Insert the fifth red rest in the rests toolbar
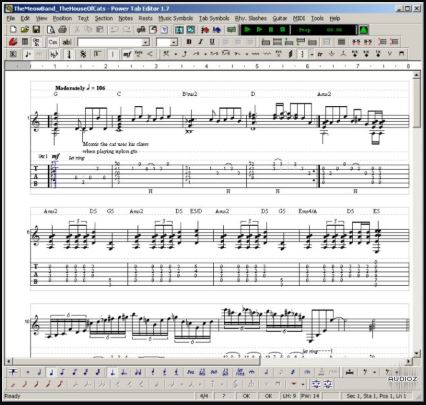This screenshot has width=426, height=405. (60, 384)
